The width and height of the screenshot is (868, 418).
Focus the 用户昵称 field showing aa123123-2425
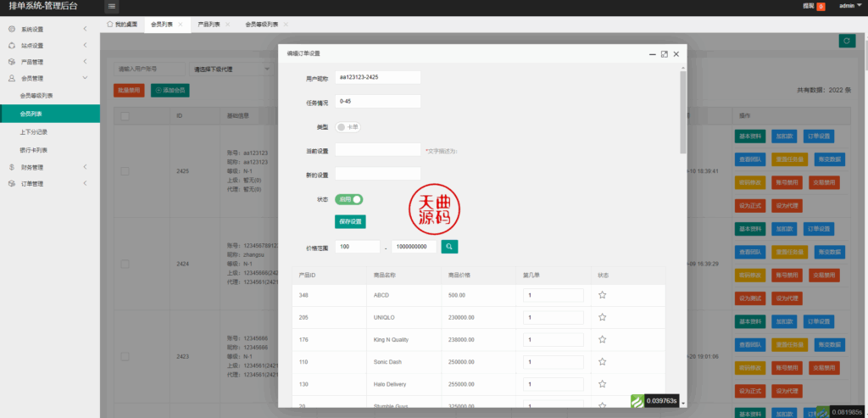coord(378,77)
